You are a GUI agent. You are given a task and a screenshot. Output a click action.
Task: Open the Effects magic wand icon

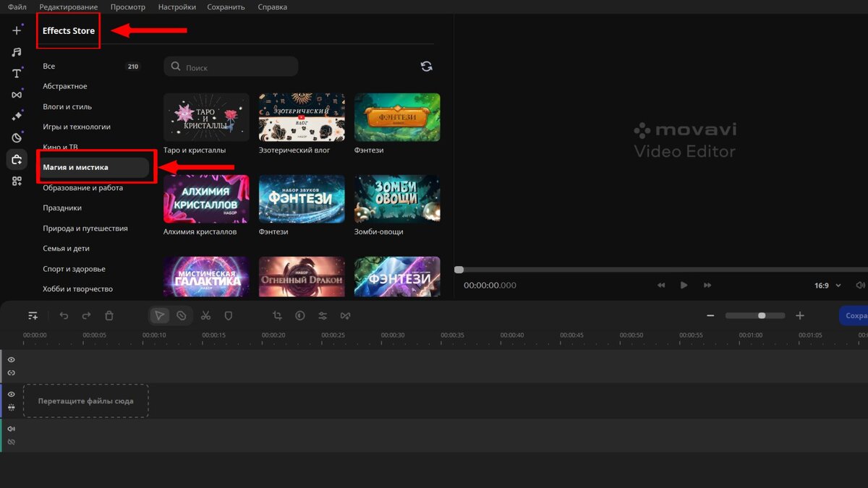pos(17,116)
